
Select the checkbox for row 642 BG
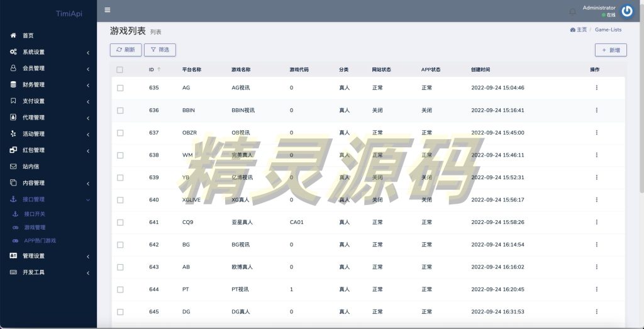pos(120,245)
